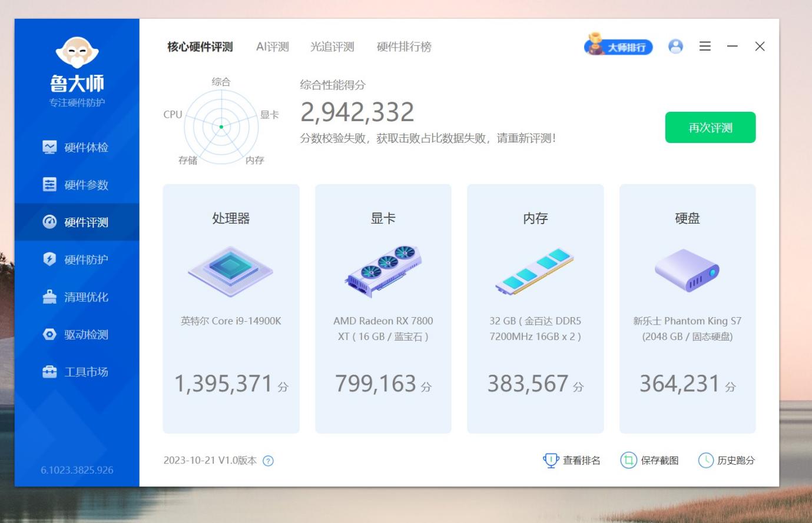This screenshot has width=812, height=523.
Task: Click the 处理器 card title
Action: pos(231,218)
